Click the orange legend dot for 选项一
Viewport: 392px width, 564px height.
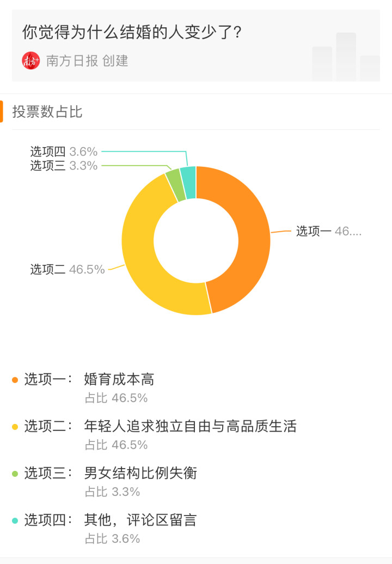(x=15, y=380)
